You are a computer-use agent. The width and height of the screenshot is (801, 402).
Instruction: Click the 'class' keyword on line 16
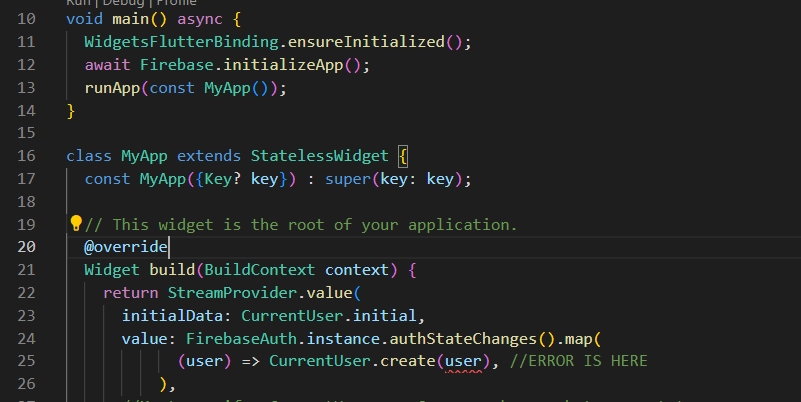click(x=89, y=155)
